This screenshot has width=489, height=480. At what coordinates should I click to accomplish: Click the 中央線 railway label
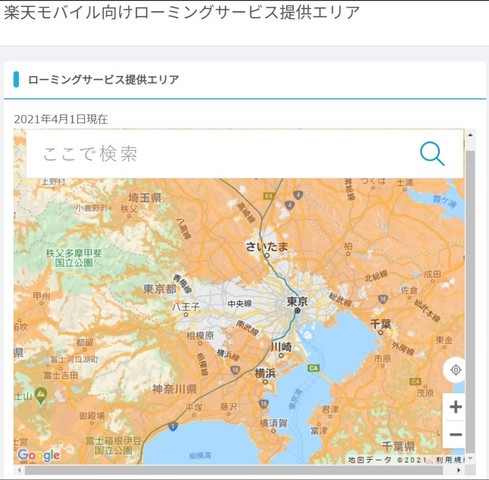click(239, 303)
